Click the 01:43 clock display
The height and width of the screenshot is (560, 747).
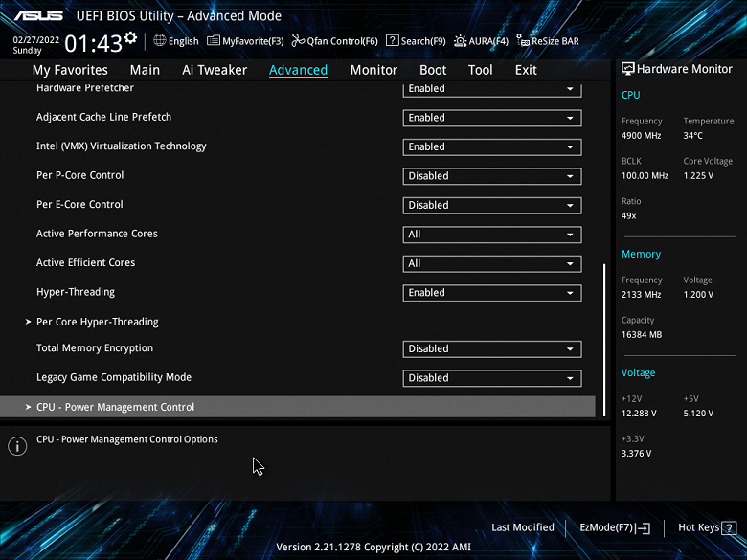click(x=94, y=44)
